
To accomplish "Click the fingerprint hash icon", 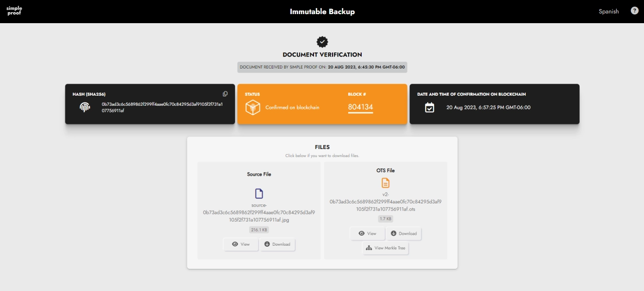I will point(85,107).
